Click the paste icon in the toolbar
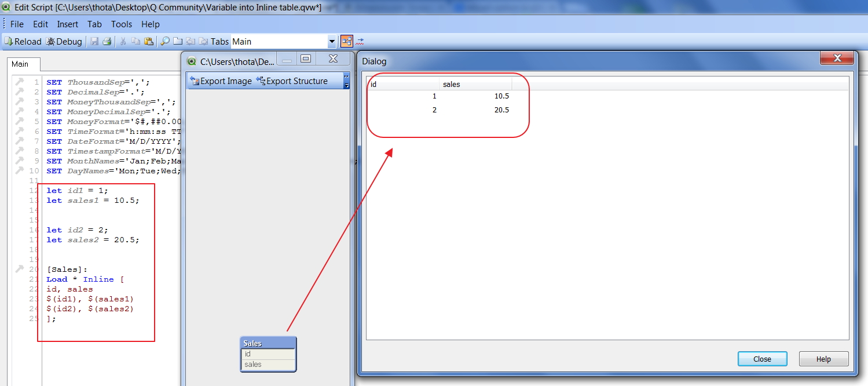Screen dimensions: 868x386 pos(148,41)
